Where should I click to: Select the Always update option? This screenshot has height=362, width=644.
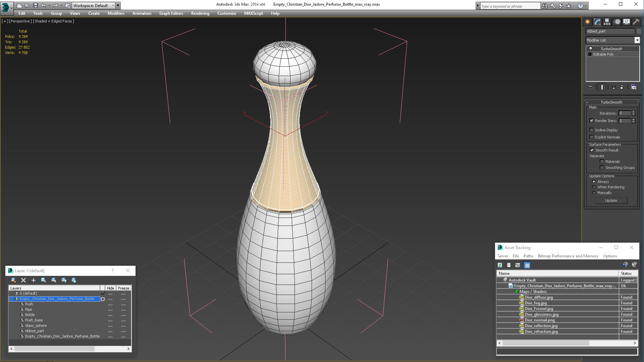(594, 182)
